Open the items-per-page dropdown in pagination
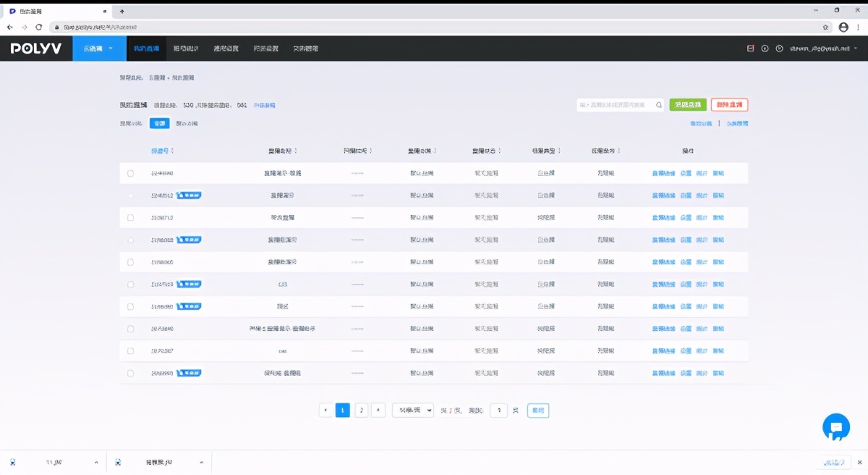The width and height of the screenshot is (868, 475). [412, 411]
